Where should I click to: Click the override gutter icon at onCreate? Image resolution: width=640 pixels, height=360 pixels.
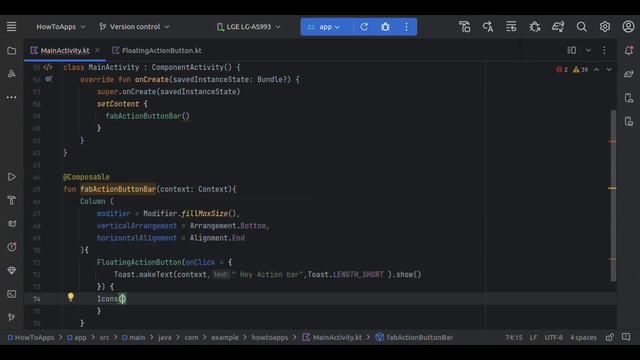(49, 79)
